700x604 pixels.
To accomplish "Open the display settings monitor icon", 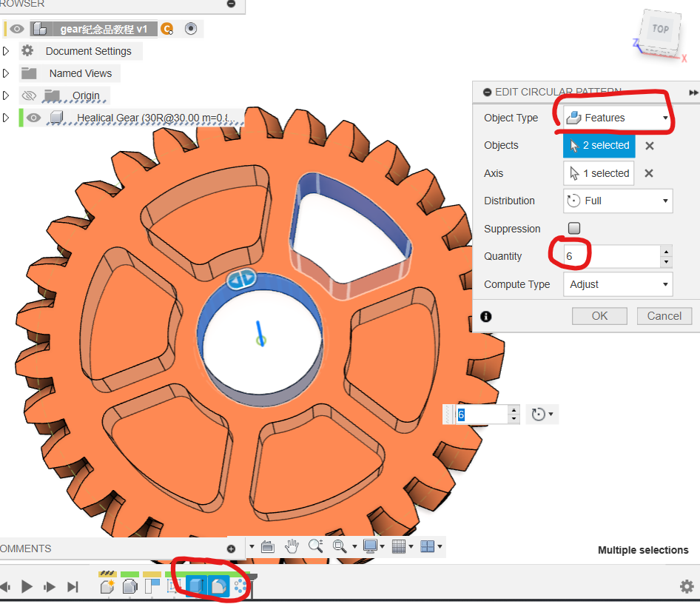I will (370, 547).
